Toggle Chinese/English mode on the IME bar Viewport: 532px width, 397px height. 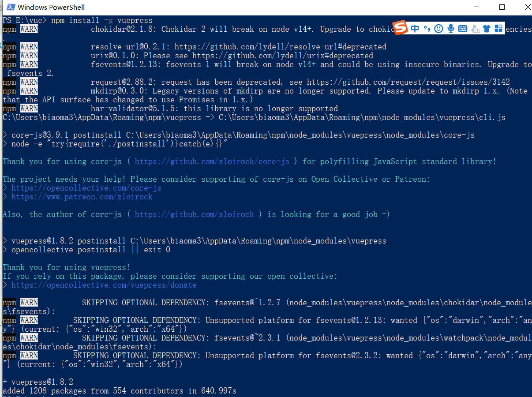(x=415, y=29)
